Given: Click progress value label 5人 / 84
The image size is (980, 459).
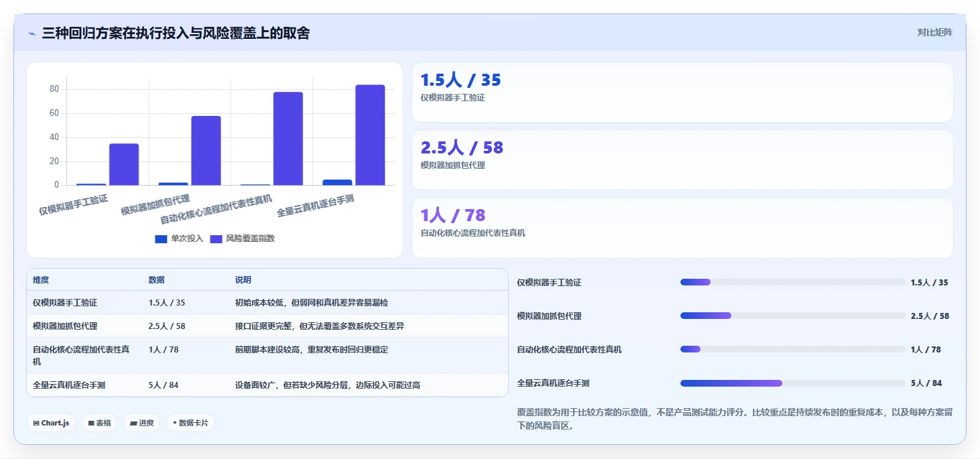Looking at the screenshot, I should (x=926, y=383).
